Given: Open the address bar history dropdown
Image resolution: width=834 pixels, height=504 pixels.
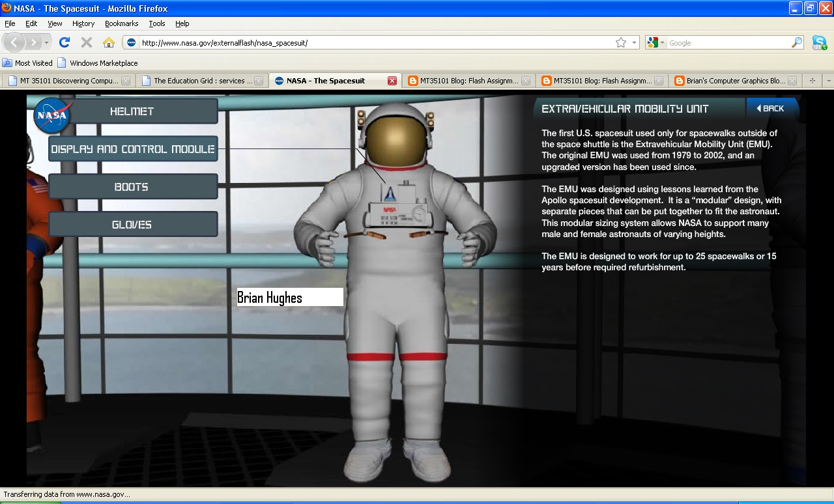Looking at the screenshot, I should pos(635,42).
